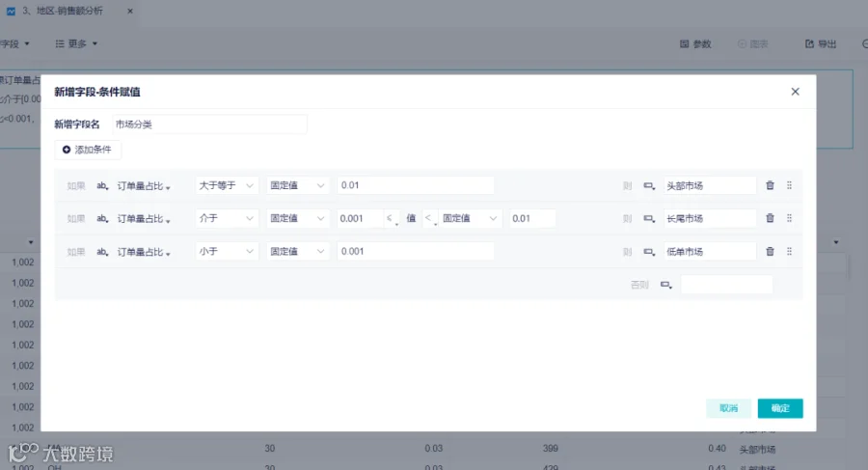The image size is (868, 470).
Task: Open 订单量占比 field selector in 长尾市场 row
Action: [144, 219]
